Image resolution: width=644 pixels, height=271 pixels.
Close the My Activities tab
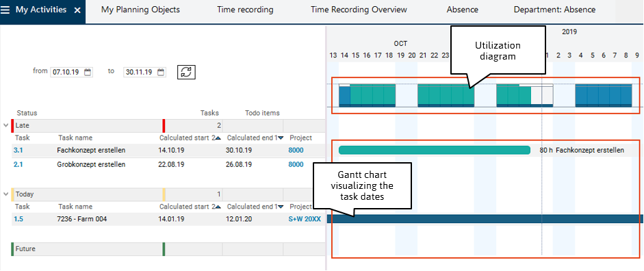[77, 10]
